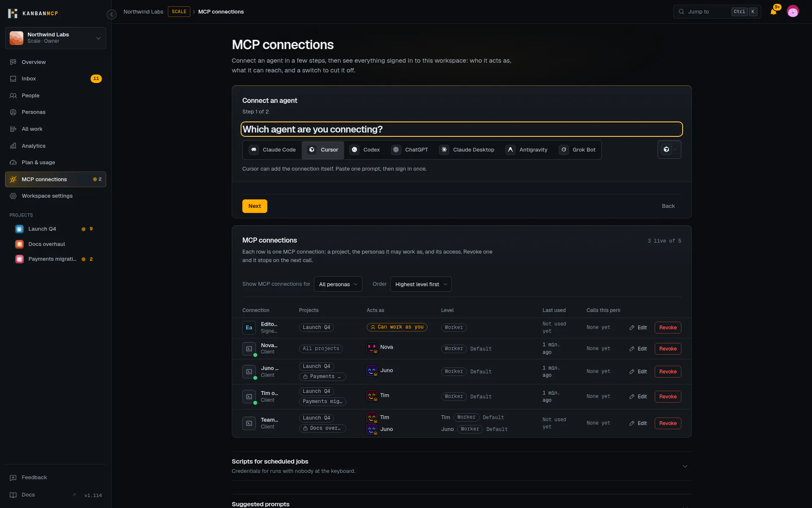The image size is (812, 508).
Task: Revoke the Nova connection
Action: [x=668, y=349]
